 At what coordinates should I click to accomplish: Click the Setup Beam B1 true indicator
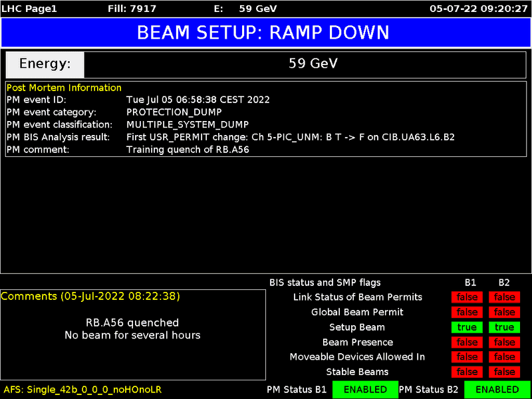click(x=467, y=327)
